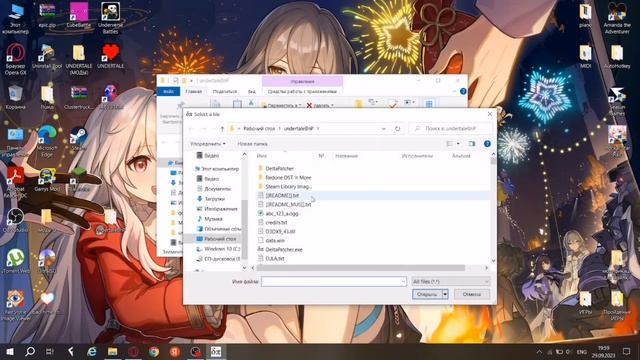Click Удалить in the Explorer ribbon
Viewport: 640px width, 360px height.
tap(320, 105)
